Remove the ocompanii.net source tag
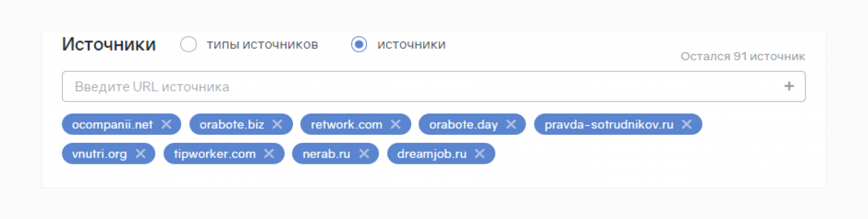The width and height of the screenshot is (868, 219). point(167,124)
